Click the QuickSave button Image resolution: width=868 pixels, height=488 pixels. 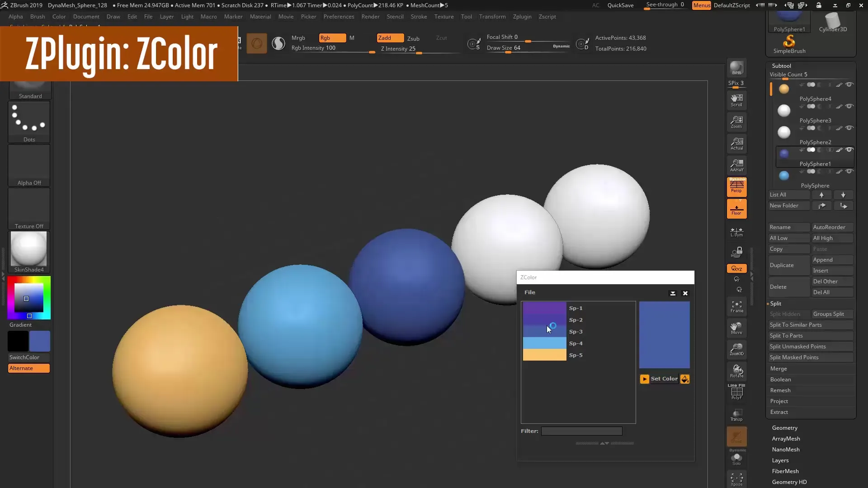click(620, 5)
